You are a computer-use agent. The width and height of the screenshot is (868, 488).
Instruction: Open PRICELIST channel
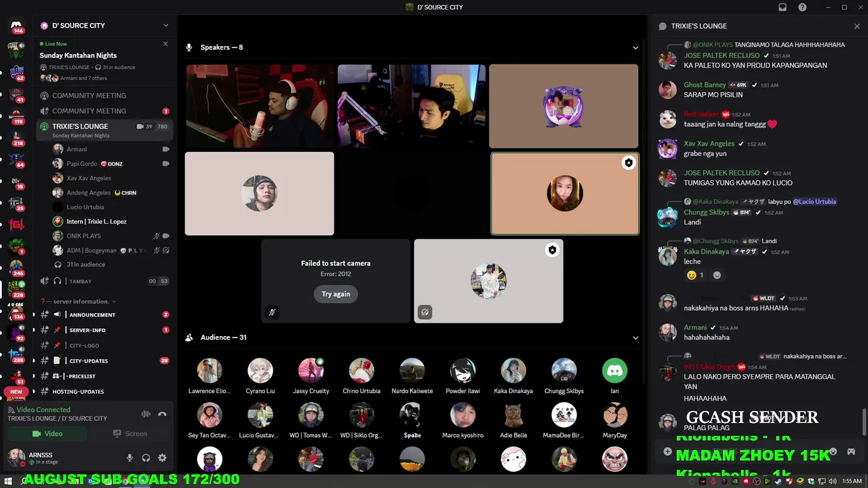[105, 376]
